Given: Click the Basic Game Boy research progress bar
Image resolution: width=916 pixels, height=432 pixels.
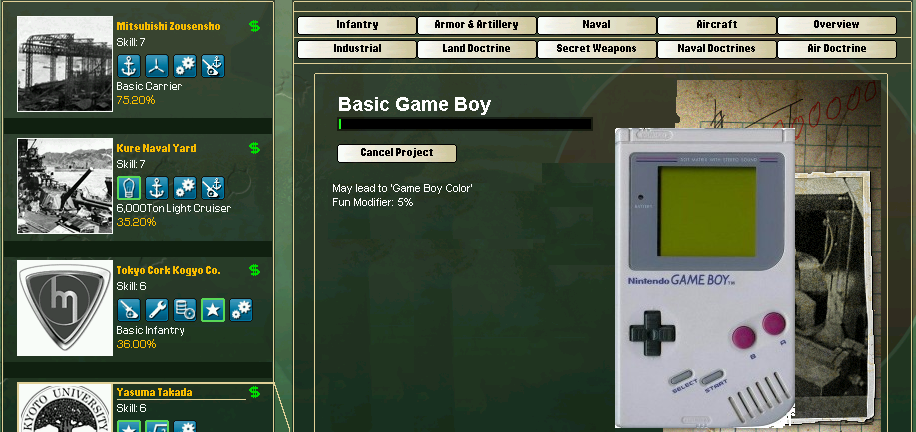Looking at the screenshot, I should (465, 124).
